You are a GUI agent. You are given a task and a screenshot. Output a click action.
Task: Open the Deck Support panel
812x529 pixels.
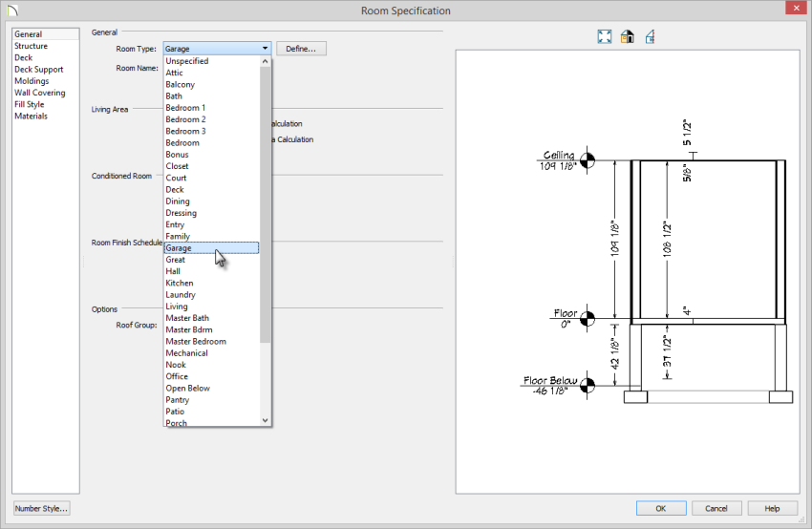(39, 70)
